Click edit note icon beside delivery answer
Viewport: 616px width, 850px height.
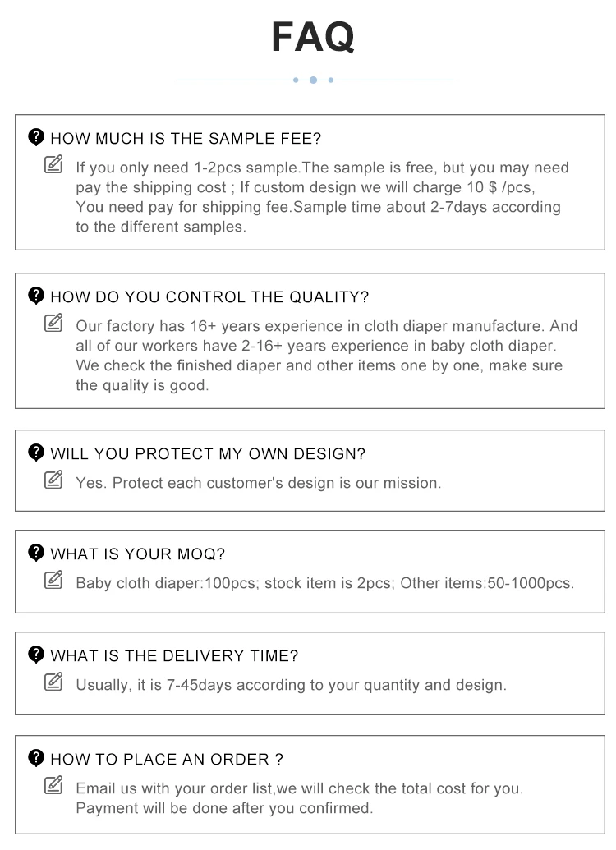(x=53, y=682)
